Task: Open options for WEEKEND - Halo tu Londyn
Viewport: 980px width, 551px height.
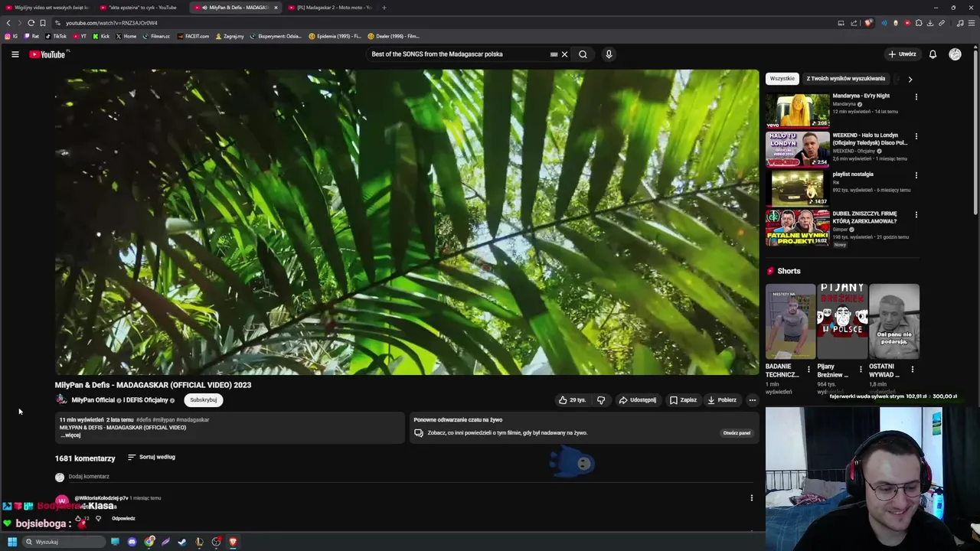Action: click(916, 136)
